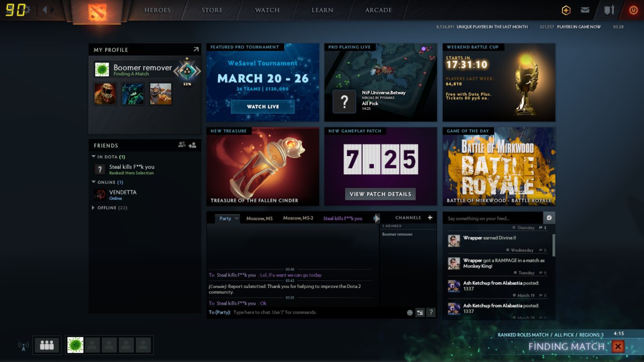Click the plus icon next to Channels
Viewport: 644px width, 362px height.
[430, 218]
